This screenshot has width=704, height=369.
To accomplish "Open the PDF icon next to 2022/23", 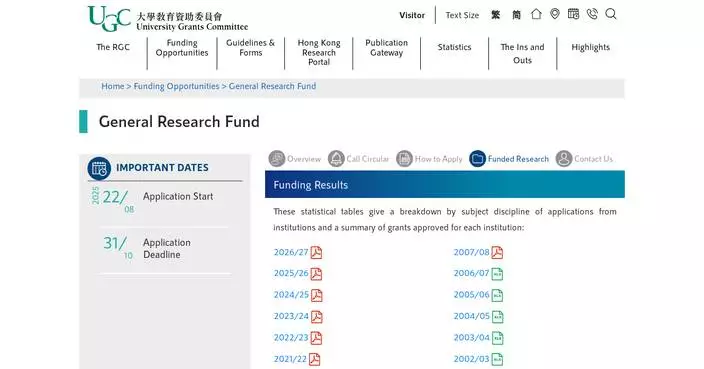I will coord(317,338).
